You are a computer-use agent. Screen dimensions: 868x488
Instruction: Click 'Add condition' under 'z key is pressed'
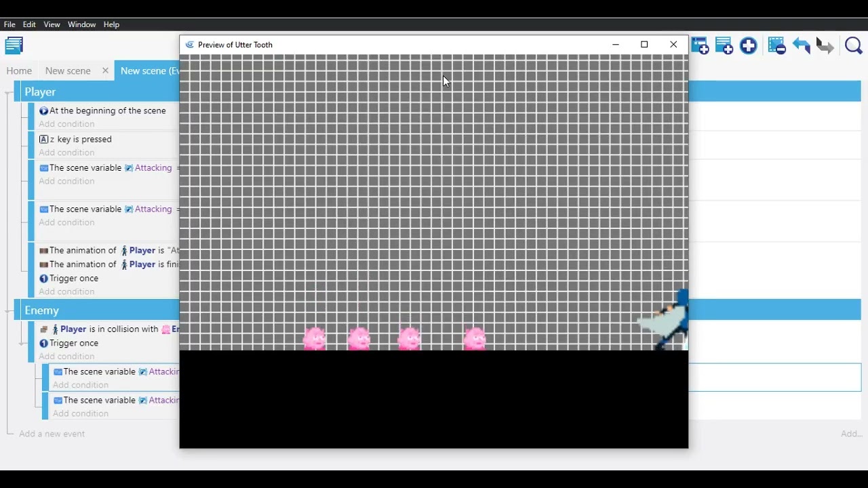66,152
